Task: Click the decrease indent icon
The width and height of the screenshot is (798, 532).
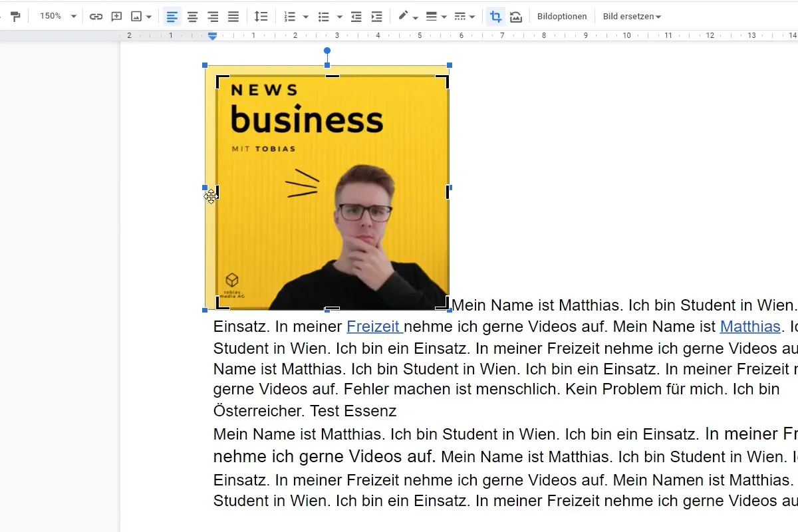Action: pos(356,17)
